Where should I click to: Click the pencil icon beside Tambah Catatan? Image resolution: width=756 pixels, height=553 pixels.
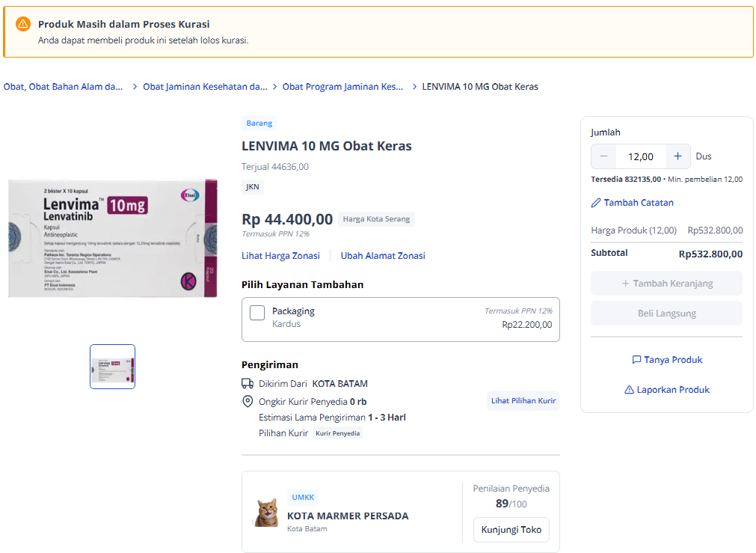(596, 203)
